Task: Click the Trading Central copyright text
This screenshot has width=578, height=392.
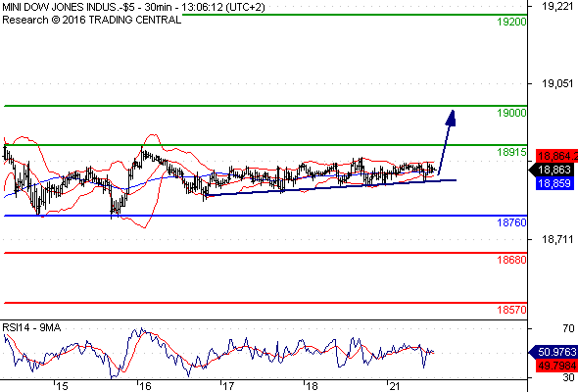Action: pyautogui.click(x=91, y=20)
